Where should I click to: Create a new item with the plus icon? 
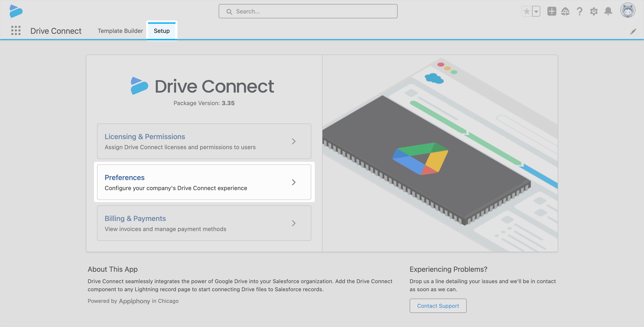coord(552,11)
